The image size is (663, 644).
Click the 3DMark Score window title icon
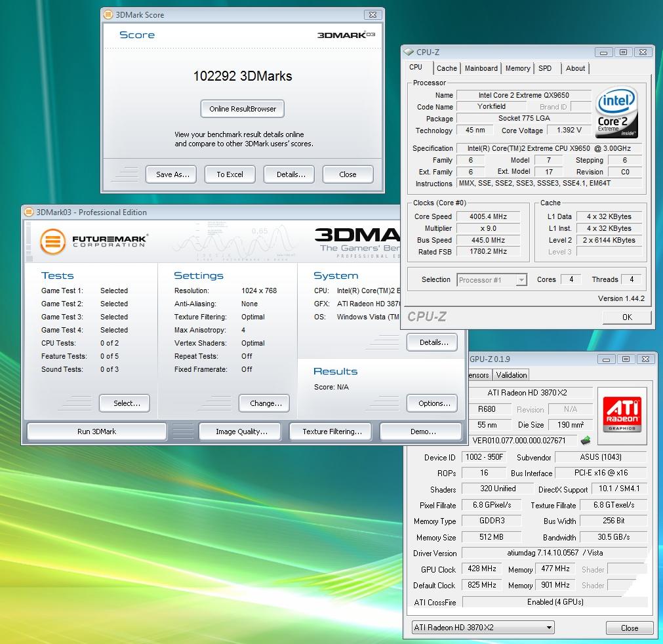tap(108, 14)
